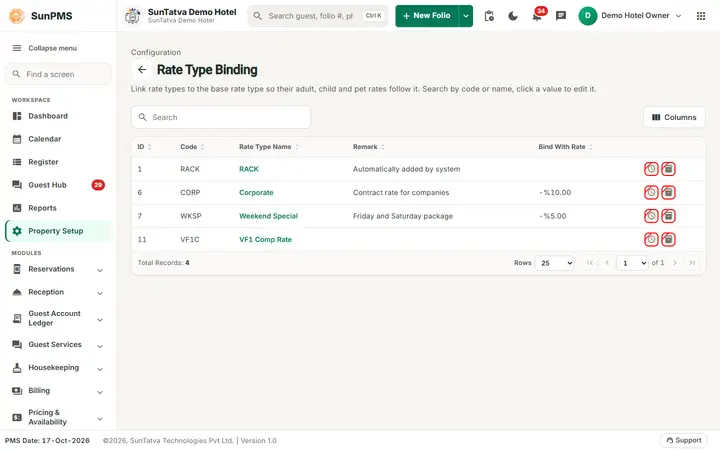Open Reports from the sidebar
The height and width of the screenshot is (450, 720).
pos(57,208)
